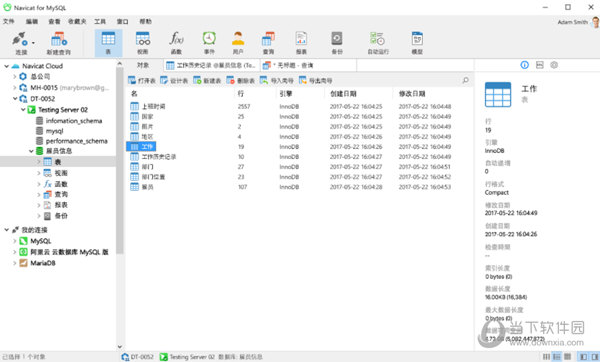Image resolution: width=600 pixels, height=362 pixels.
Task: Switch to the 工作历史记录 table tab
Action: click(x=211, y=65)
